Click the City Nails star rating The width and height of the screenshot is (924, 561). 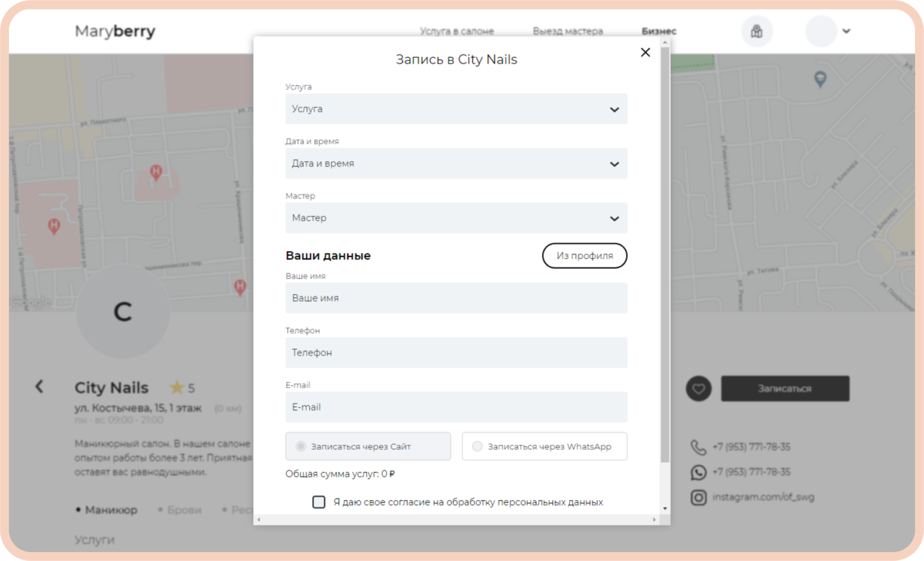click(x=183, y=388)
